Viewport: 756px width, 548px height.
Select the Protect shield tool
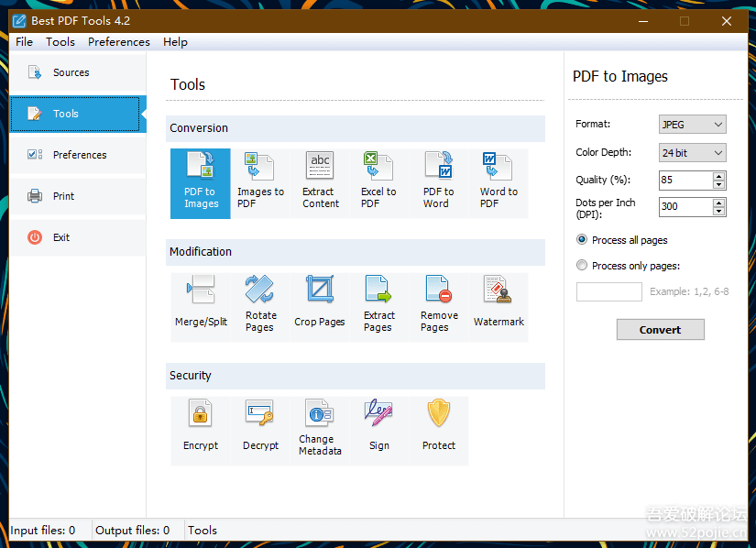pos(439,431)
